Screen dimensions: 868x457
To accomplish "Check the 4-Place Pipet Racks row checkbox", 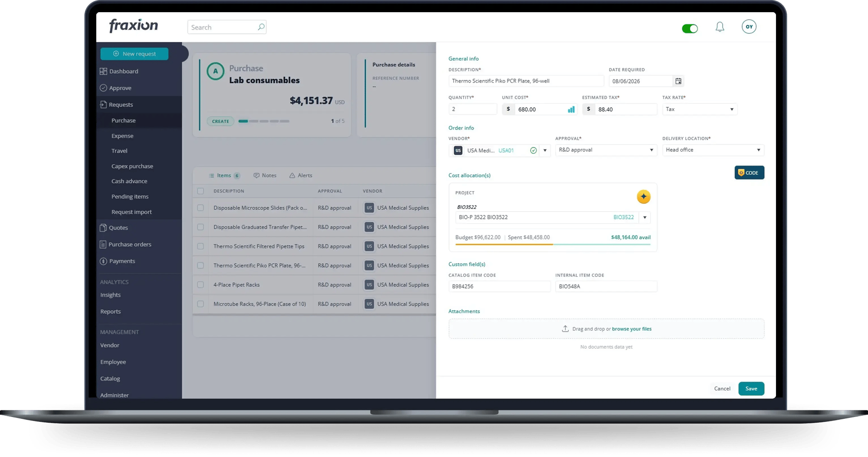I will (x=201, y=285).
